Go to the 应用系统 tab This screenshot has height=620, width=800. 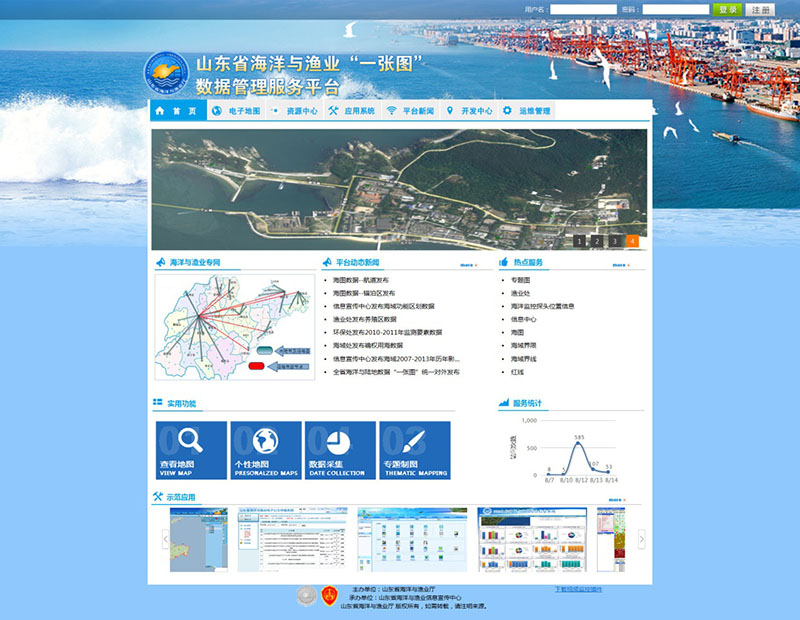(353, 111)
